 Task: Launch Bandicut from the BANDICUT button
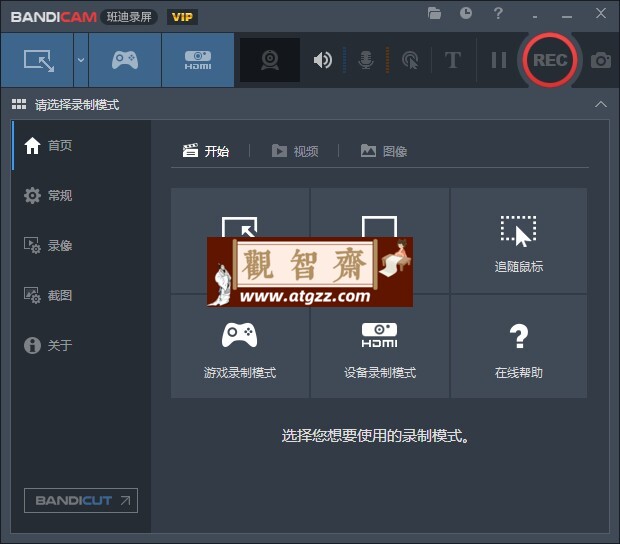coord(81,501)
